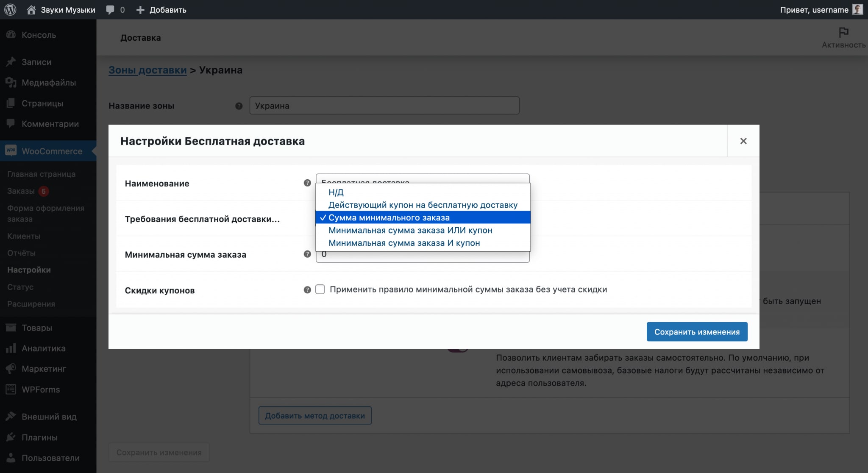
Task: Click the Медиафайлы media icon
Action: tap(11, 83)
